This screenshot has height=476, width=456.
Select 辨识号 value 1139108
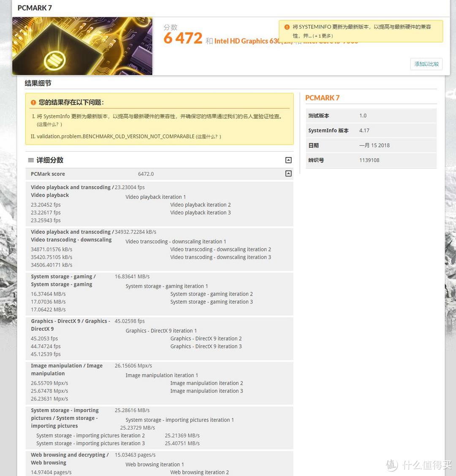pyautogui.click(x=369, y=160)
